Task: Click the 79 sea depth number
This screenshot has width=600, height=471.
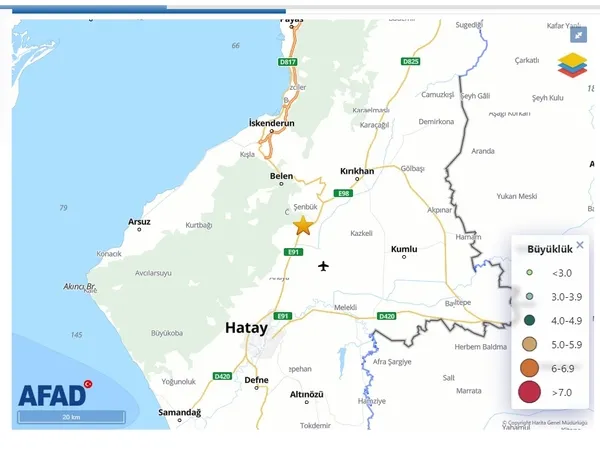Action: pyautogui.click(x=64, y=208)
